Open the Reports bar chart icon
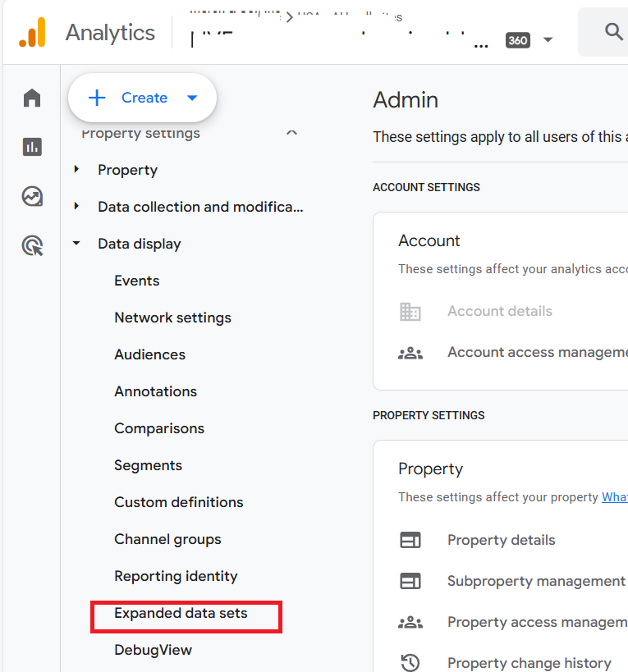Image resolution: width=628 pixels, height=672 pixels. click(x=32, y=148)
